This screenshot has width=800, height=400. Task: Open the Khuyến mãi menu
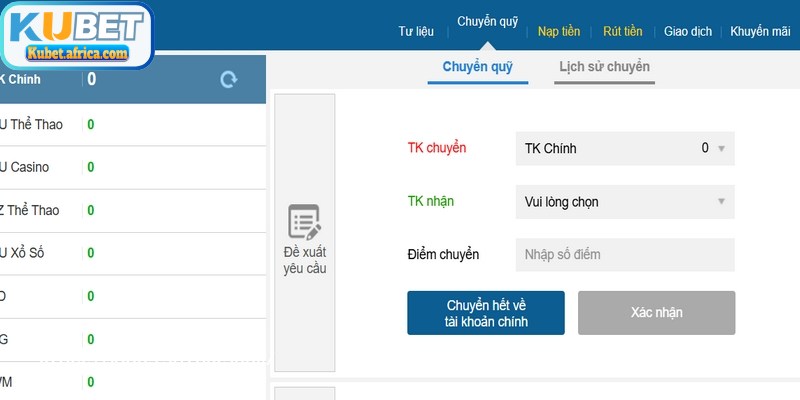[760, 32]
